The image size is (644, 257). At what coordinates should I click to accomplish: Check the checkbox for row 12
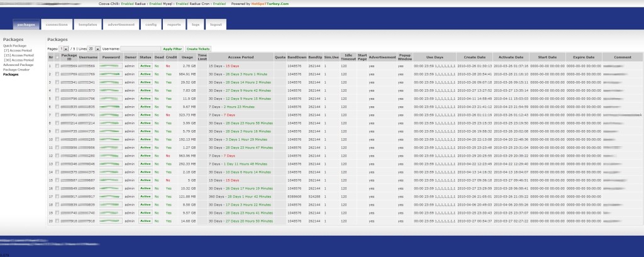(57, 156)
